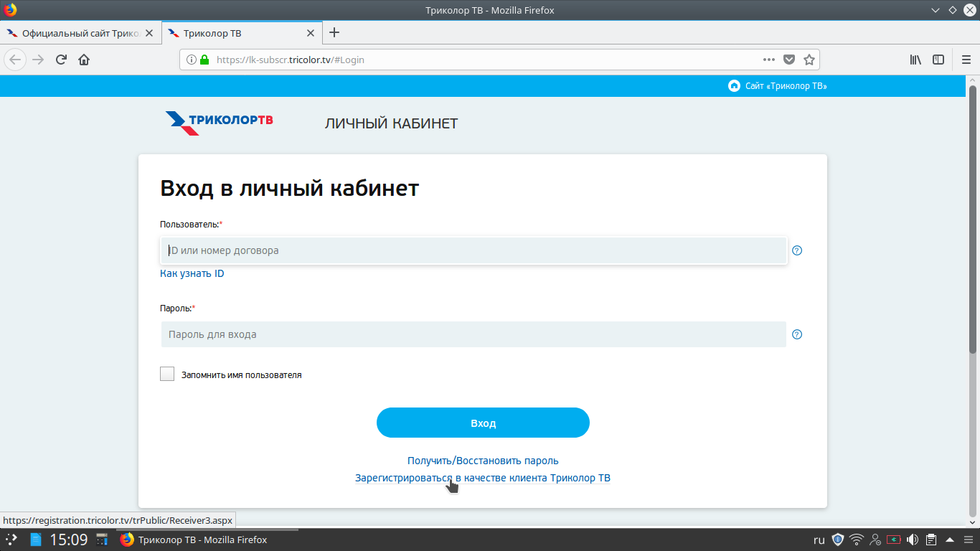Open the Firefox library icon
Viewport: 980px width, 551px height.
pyautogui.click(x=915, y=60)
